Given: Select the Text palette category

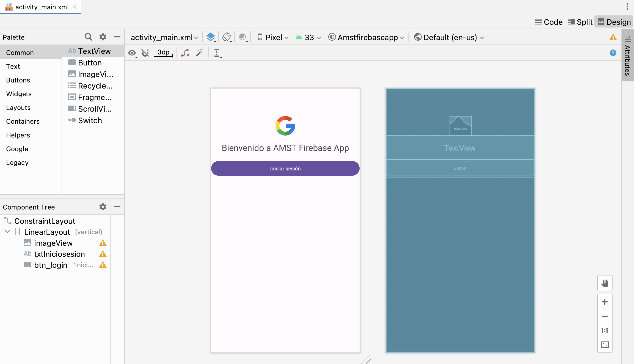Looking at the screenshot, I should click(31, 66).
